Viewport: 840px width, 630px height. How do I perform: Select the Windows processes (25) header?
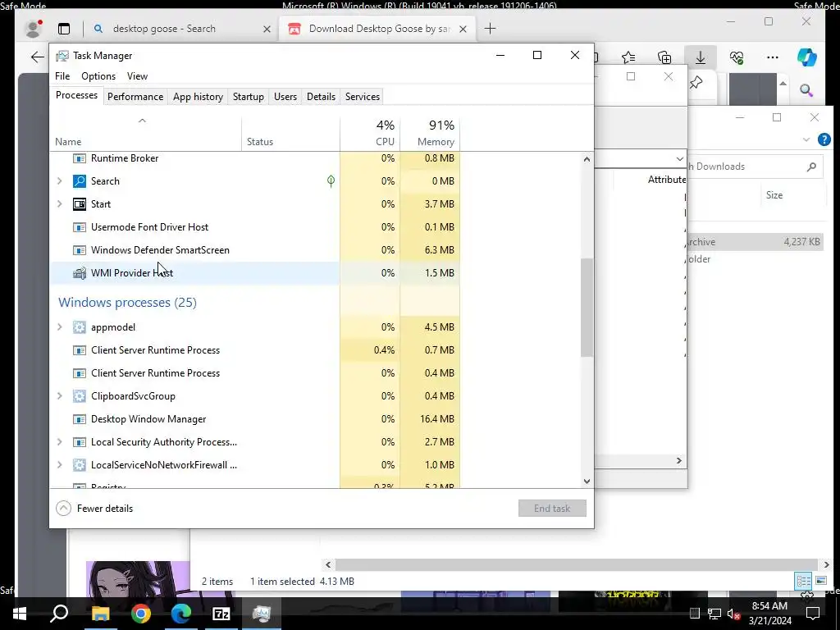point(127,303)
